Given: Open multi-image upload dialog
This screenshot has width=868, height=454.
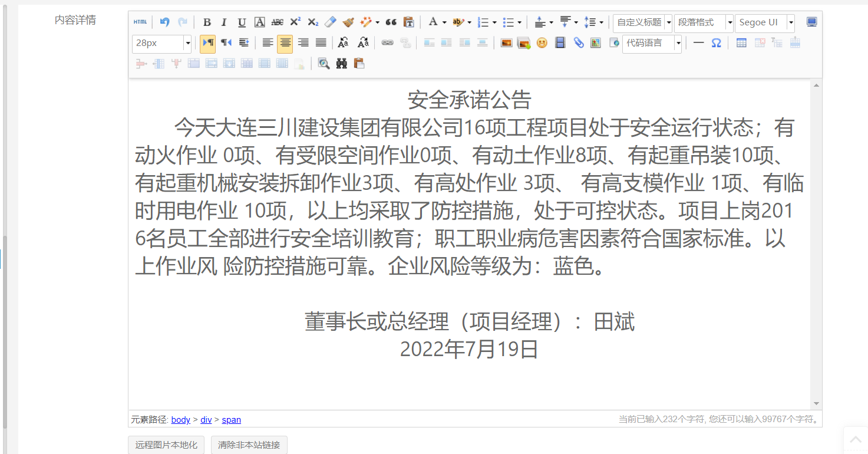Looking at the screenshot, I should pyautogui.click(x=524, y=43).
